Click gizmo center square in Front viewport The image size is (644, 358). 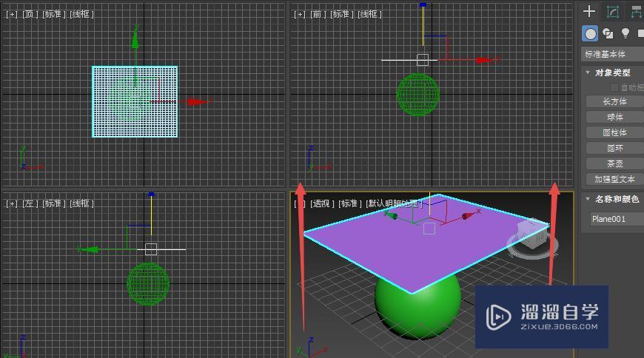click(423, 60)
